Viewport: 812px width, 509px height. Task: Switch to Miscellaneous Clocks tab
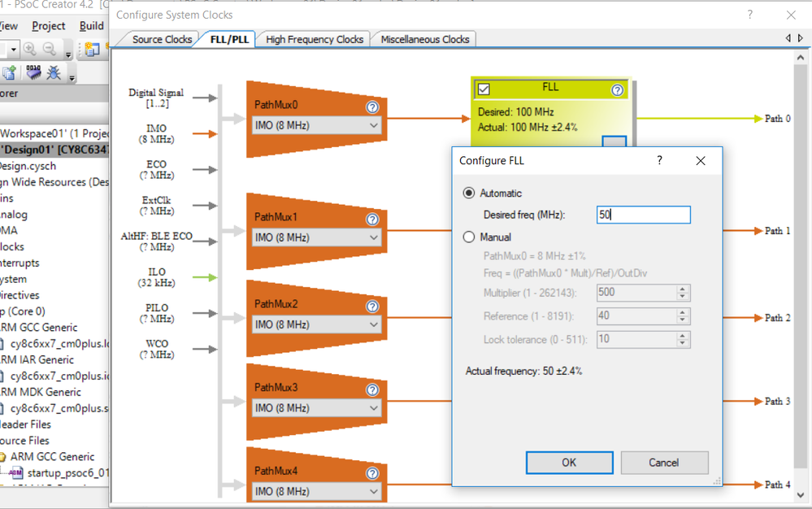coord(424,39)
